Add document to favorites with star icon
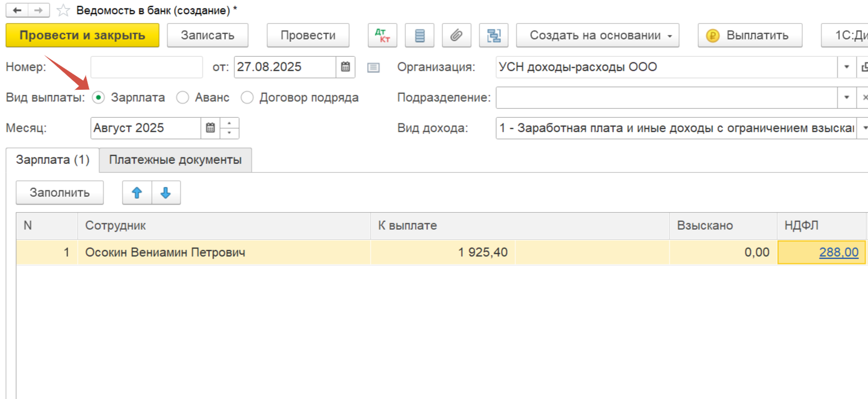Image resolution: width=868 pixels, height=399 pixels. point(62,10)
